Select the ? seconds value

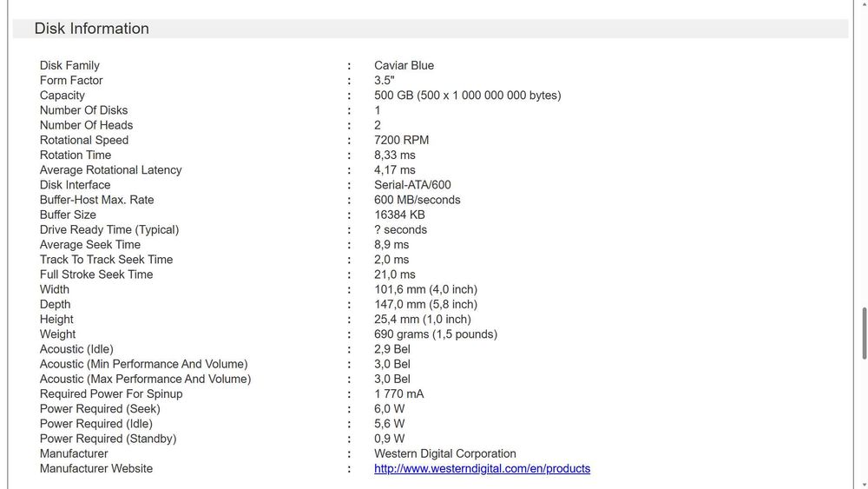[401, 230]
